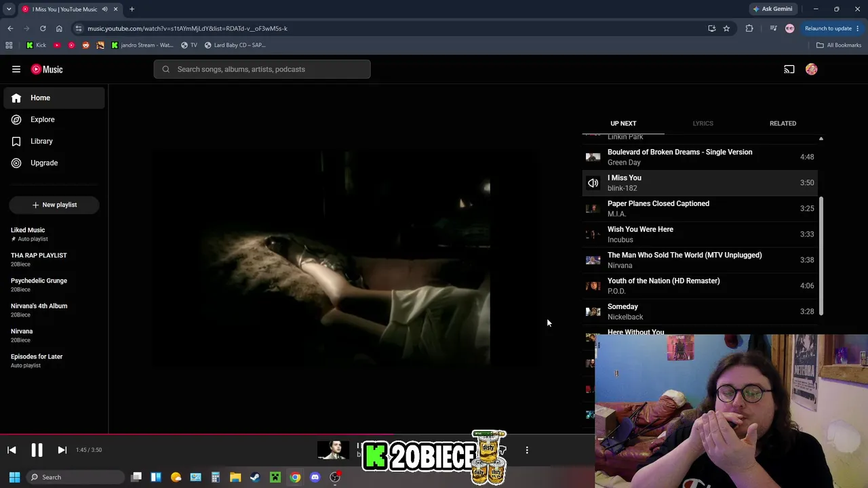Switch to the UP NEXT tab

[623, 123]
